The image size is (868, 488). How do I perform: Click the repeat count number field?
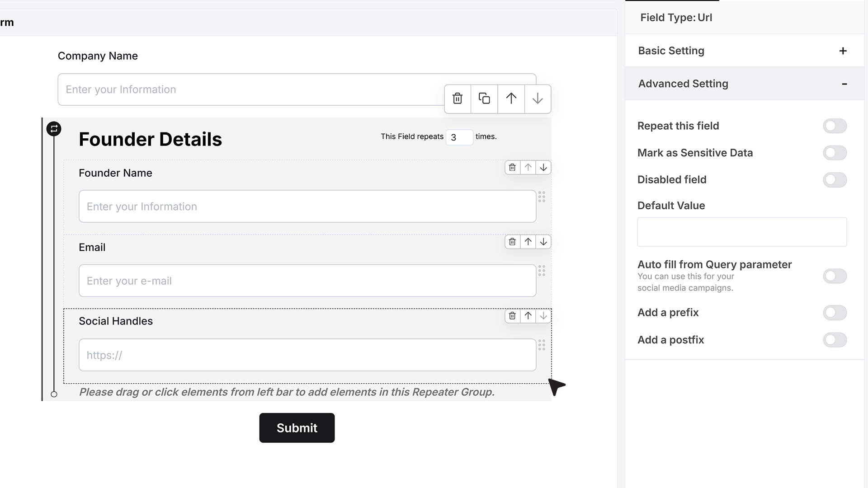point(459,137)
